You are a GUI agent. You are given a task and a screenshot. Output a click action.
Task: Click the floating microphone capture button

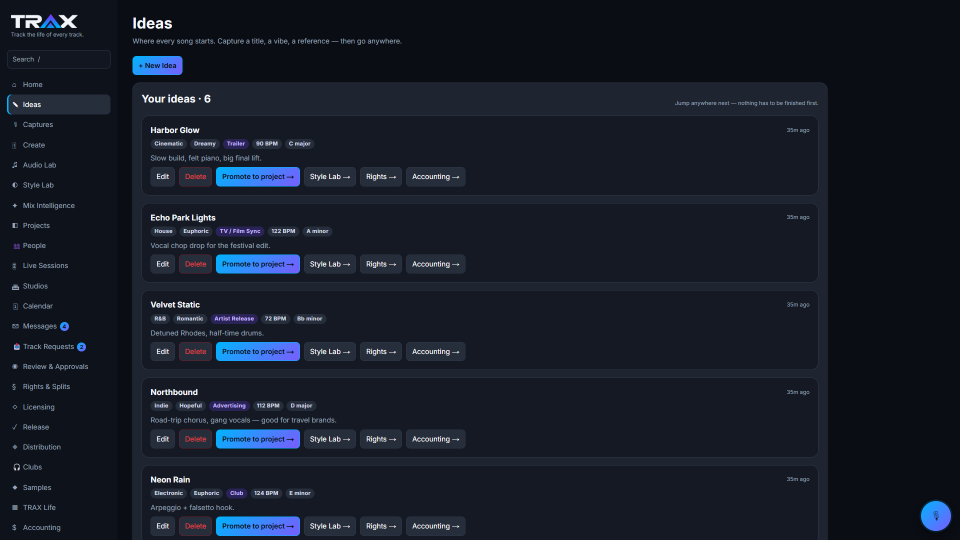[x=936, y=516]
